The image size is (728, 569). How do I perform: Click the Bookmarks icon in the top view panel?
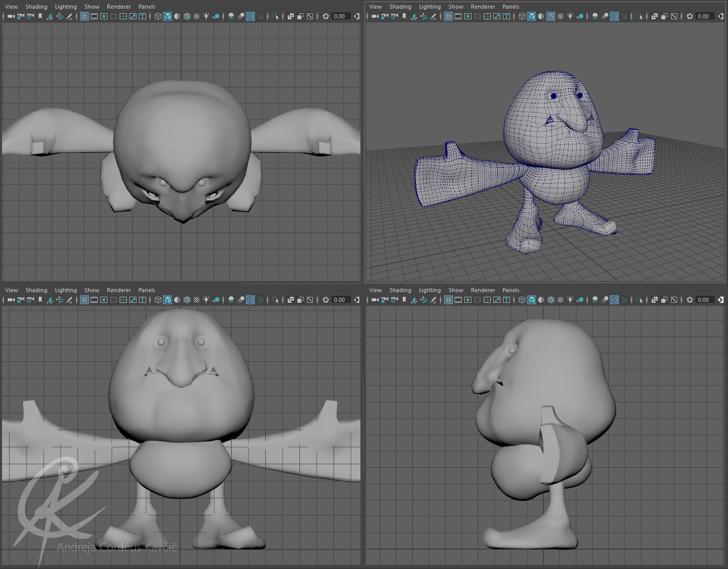pyautogui.click(x=40, y=16)
